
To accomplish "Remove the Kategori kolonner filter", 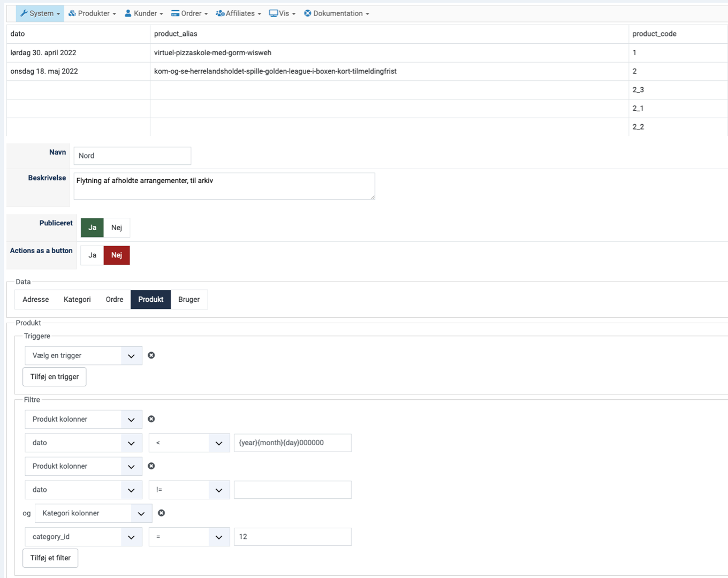I will coord(162,513).
